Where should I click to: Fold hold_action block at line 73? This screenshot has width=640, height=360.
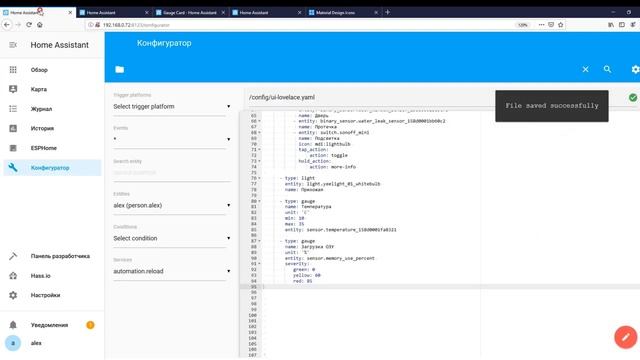[259, 161]
